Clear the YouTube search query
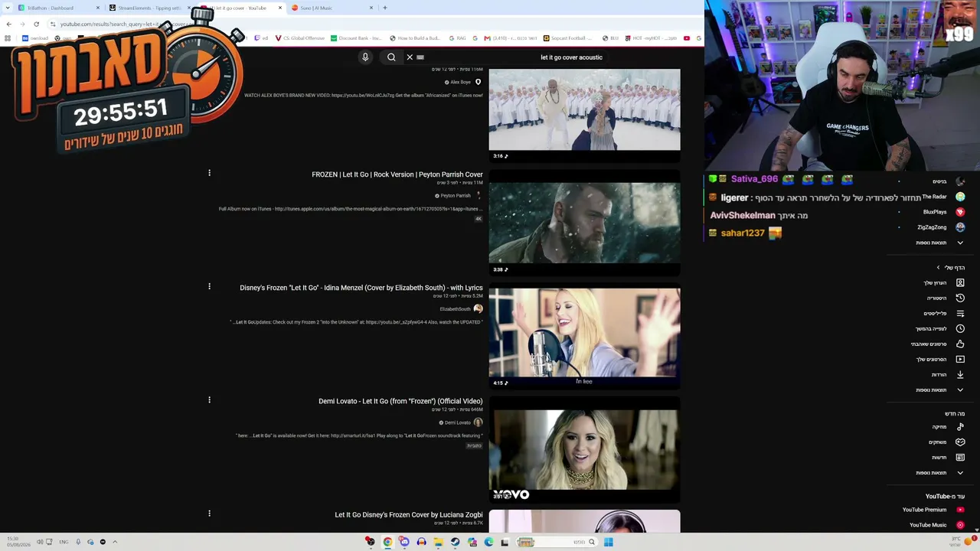This screenshot has height=551, width=980. click(410, 57)
